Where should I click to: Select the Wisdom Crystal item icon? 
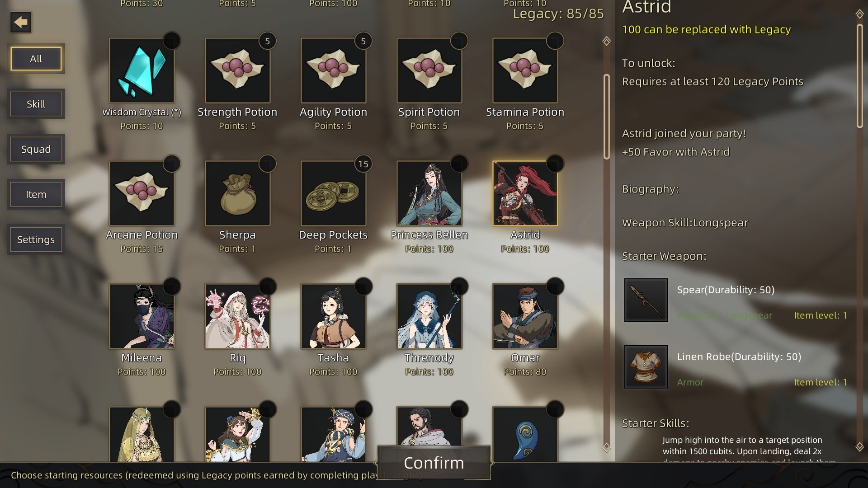click(142, 70)
